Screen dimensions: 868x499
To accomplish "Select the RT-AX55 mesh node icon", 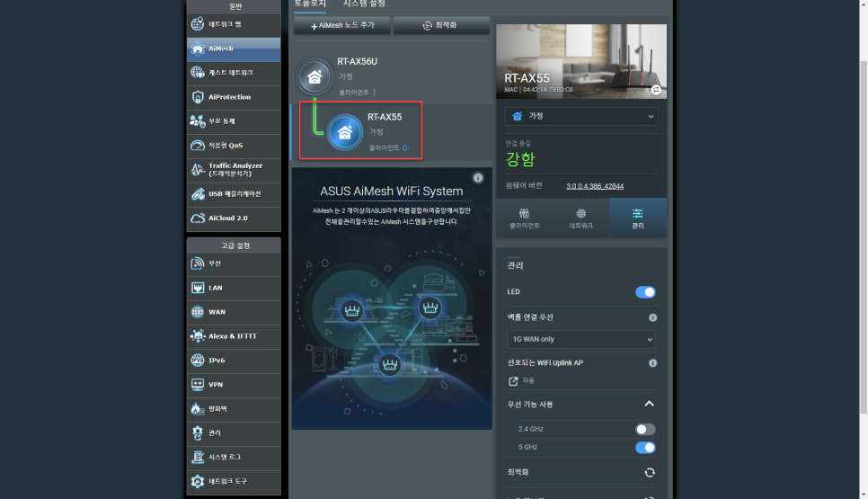I will coord(345,132).
